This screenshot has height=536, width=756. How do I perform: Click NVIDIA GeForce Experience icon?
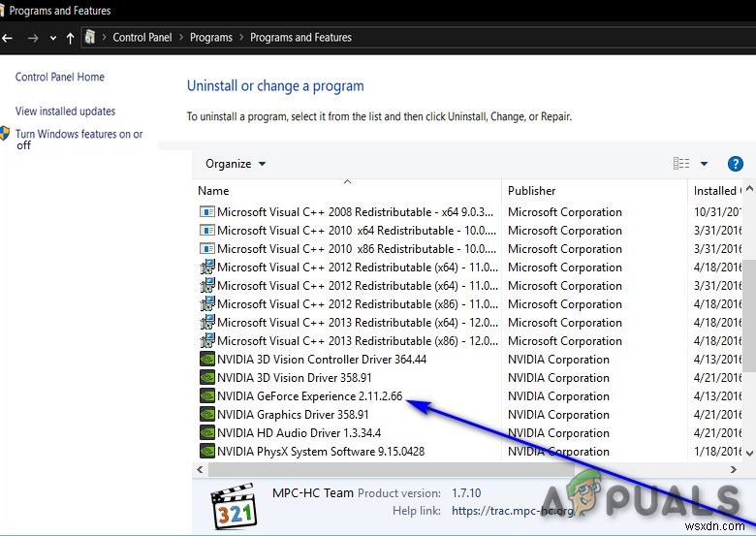click(206, 395)
